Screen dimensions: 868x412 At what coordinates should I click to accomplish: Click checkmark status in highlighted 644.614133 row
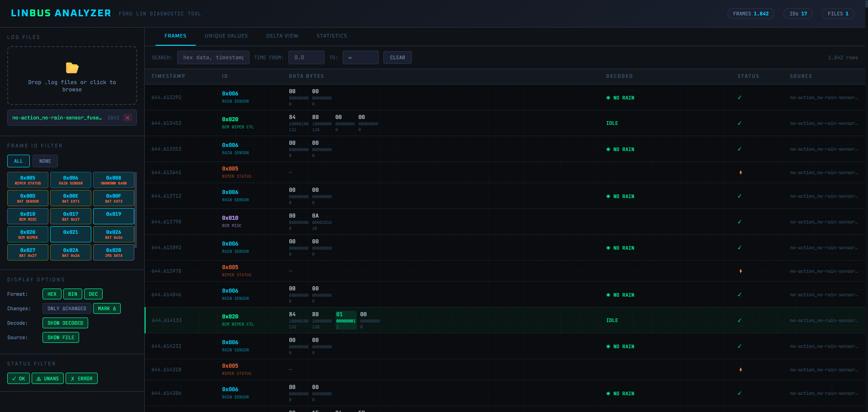(x=739, y=320)
